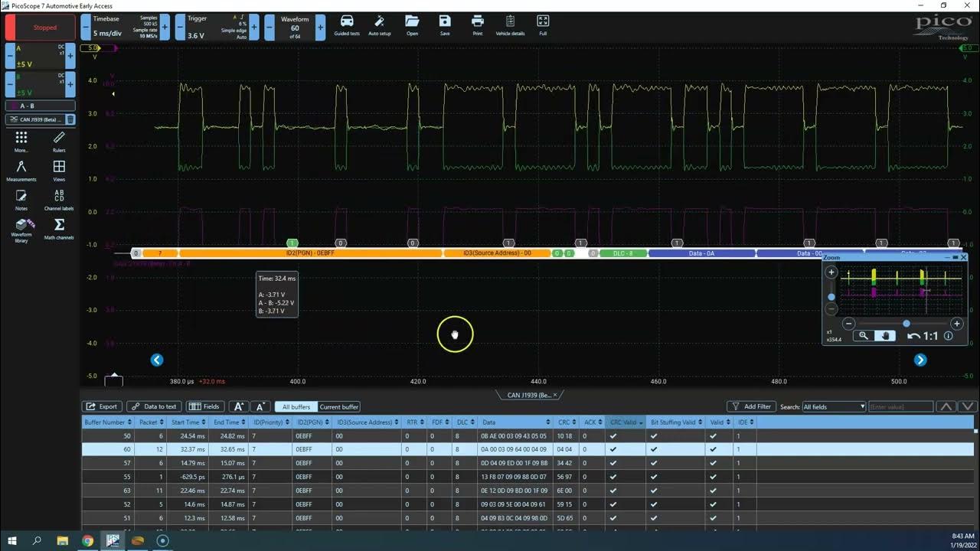980x551 pixels.
Task: Open the Views layout tool
Action: click(x=59, y=171)
